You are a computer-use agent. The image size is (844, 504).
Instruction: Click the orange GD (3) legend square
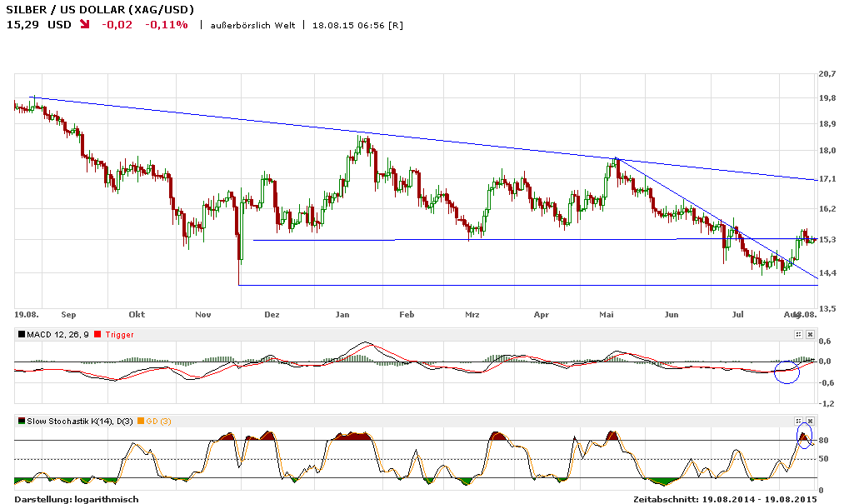click(x=141, y=421)
